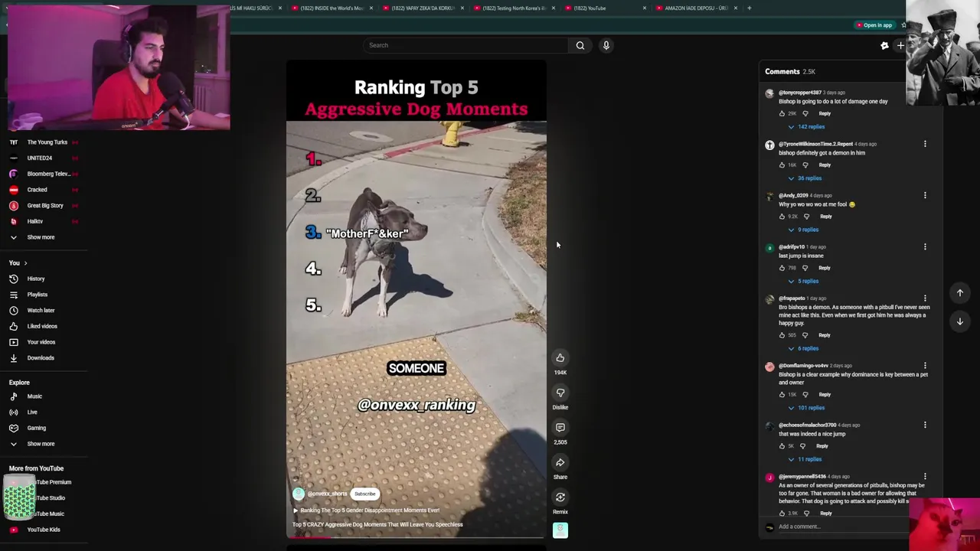Expand 5 replies under adrifpv10 comment
The width and height of the screenshot is (980, 551).
804,281
